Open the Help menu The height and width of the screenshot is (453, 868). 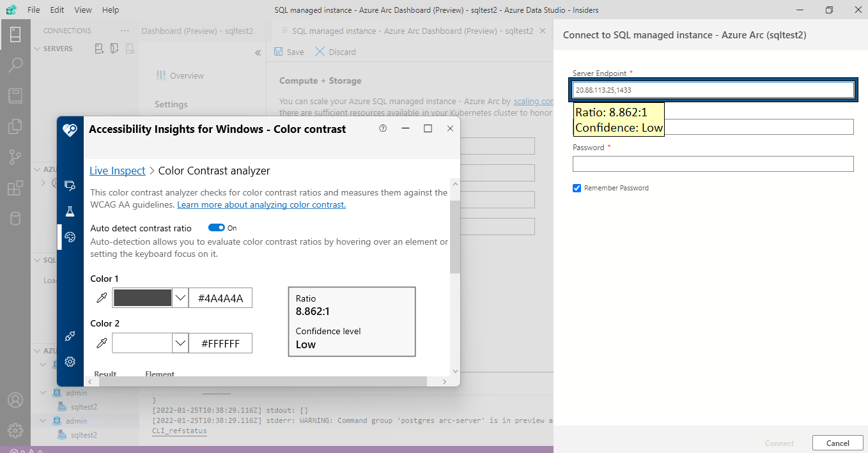(110, 10)
